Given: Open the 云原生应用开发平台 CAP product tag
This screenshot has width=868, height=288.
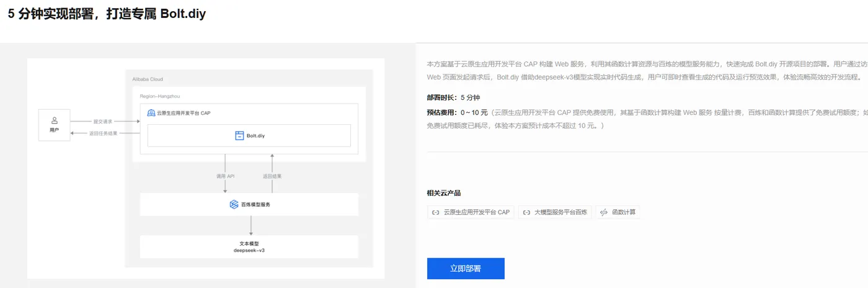Looking at the screenshot, I should (x=471, y=212).
